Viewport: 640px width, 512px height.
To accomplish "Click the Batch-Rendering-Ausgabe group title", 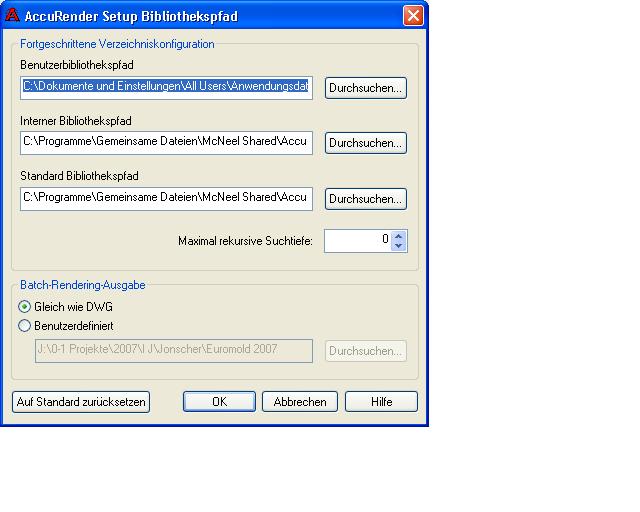I will 83,285.
